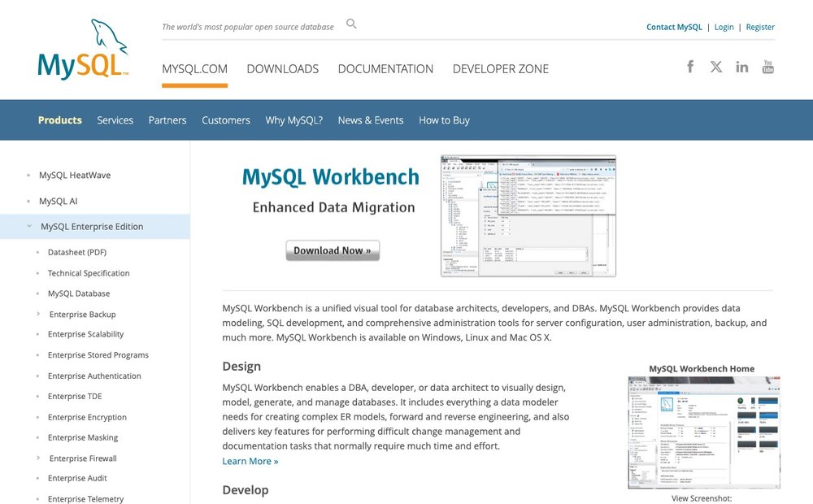
Task: Open MySQL Database sidebar link
Action: (x=79, y=293)
